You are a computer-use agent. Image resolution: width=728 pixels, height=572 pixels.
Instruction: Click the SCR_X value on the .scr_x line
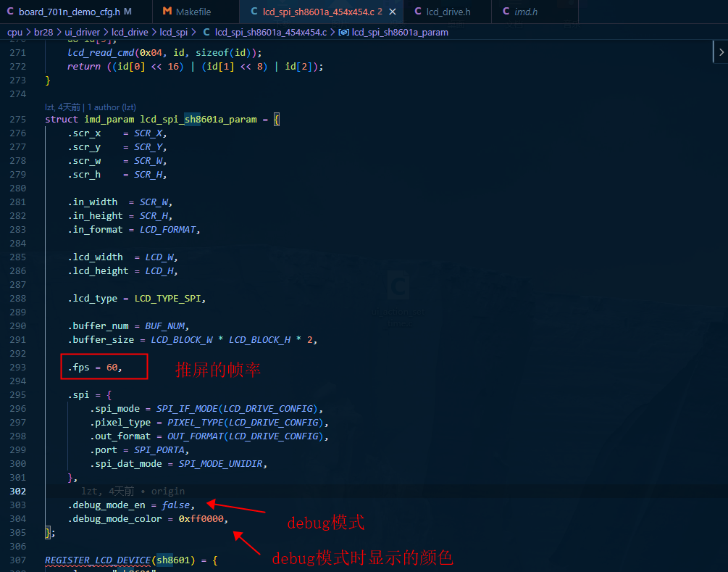pos(148,133)
